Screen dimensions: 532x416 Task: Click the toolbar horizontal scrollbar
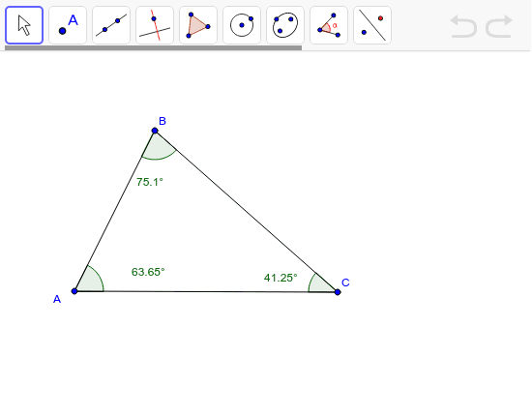[x=153, y=47]
